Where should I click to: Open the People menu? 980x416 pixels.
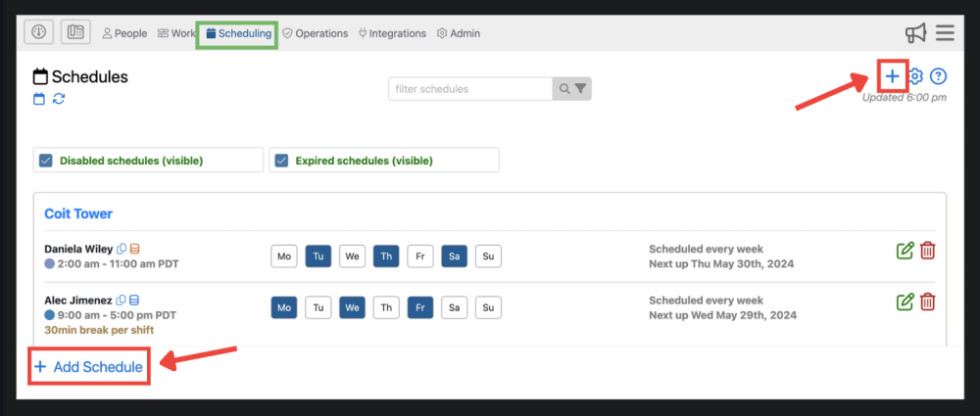[124, 33]
